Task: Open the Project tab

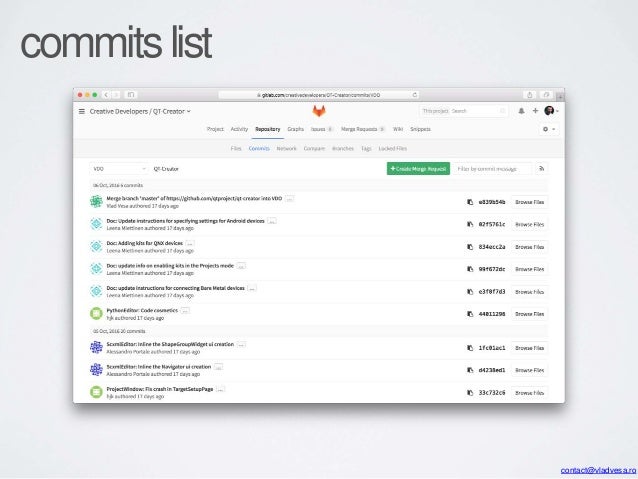Action: pos(215,129)
